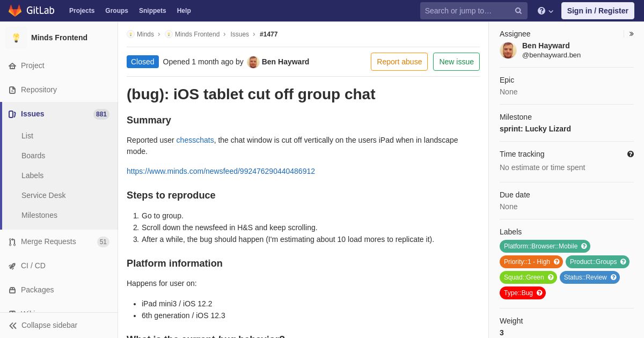Open the Projects menu
The image size is (644, 338).
82,11
